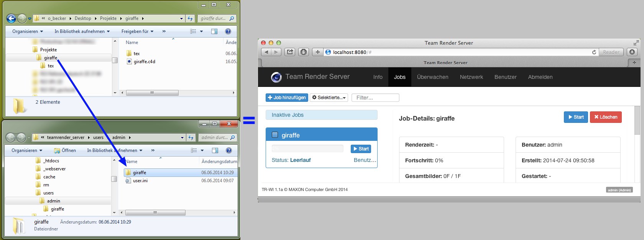Reload the localhost page in Safari
Image resolution: width=644 pixels, height=240 pixels.
tap(594, 52)
